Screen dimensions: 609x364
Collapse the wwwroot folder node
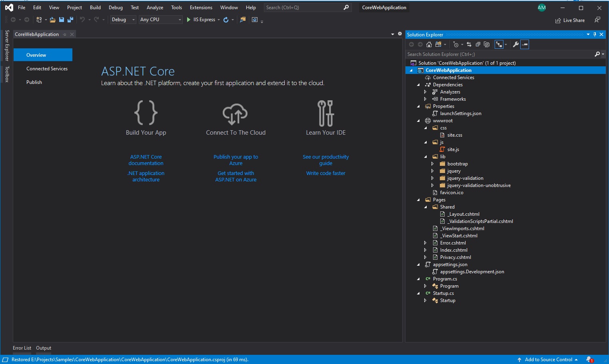point(418,121)
